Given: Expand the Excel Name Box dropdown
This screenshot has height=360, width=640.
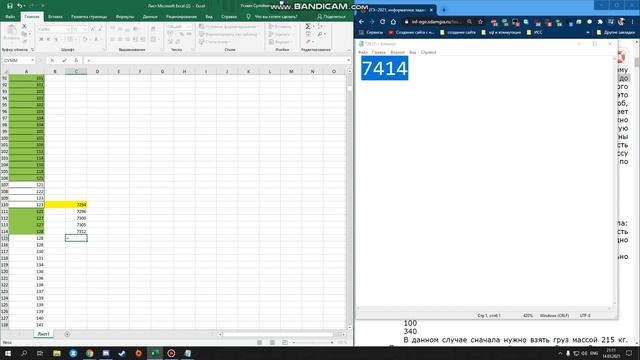Looking at the screenshot, I should [33, 60].
